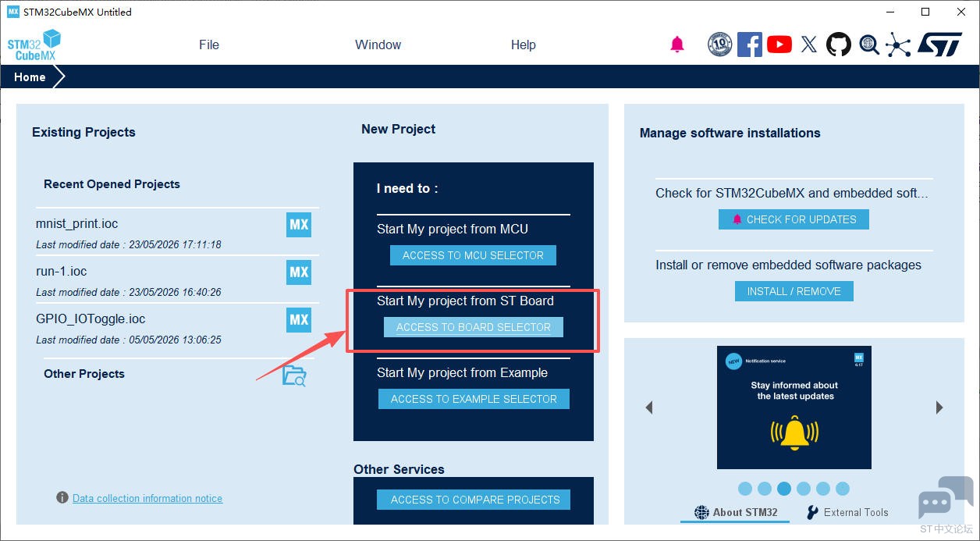
Task: Click the info icon beside data collection notice
Action: pyautogui.click(x=62, y=497)
